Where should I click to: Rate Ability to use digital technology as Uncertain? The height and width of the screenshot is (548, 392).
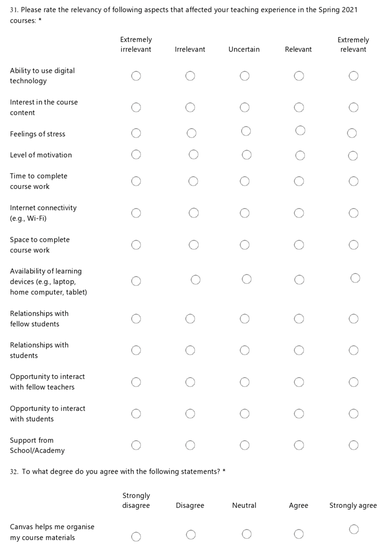point(244,76)
